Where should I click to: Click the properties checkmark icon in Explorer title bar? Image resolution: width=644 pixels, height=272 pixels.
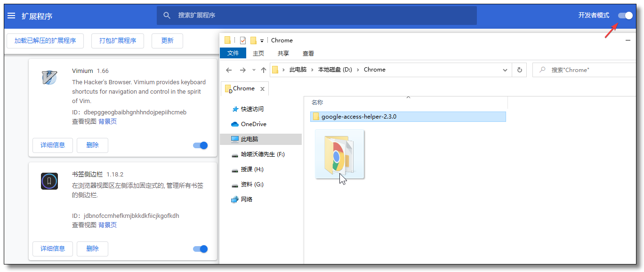pos(243,40)
